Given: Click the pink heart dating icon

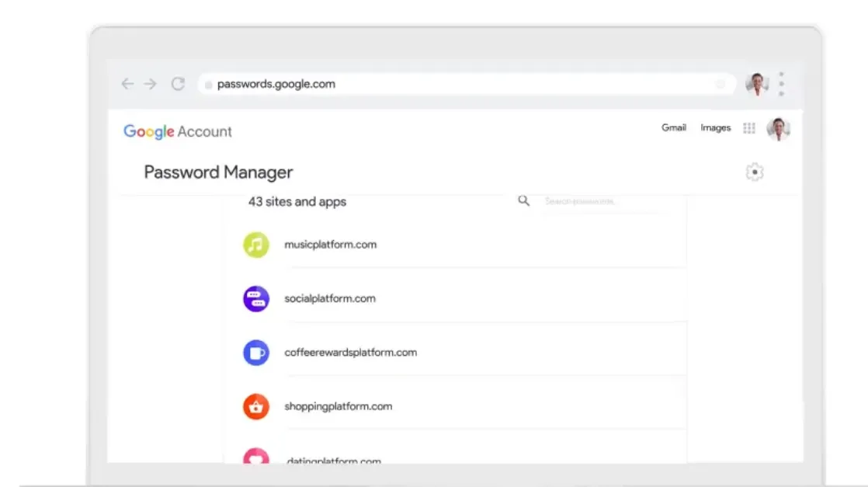Looking at the screenshot, I should click(255, 457).
